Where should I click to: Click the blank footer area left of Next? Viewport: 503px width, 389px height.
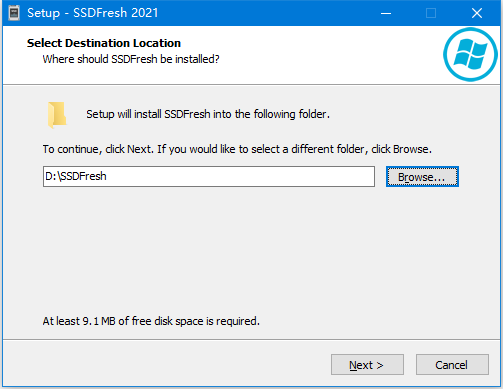(x=167, y=364)
